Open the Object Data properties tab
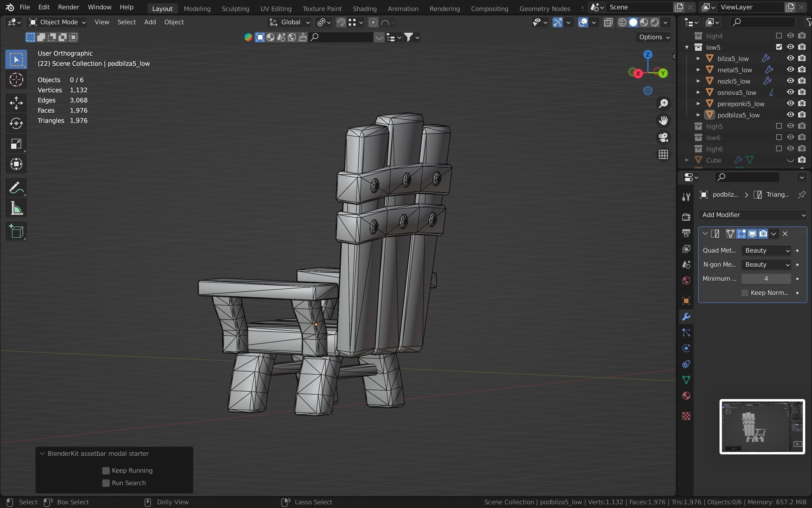The height and width of the screenshot is (508, 812). [686, 380]
